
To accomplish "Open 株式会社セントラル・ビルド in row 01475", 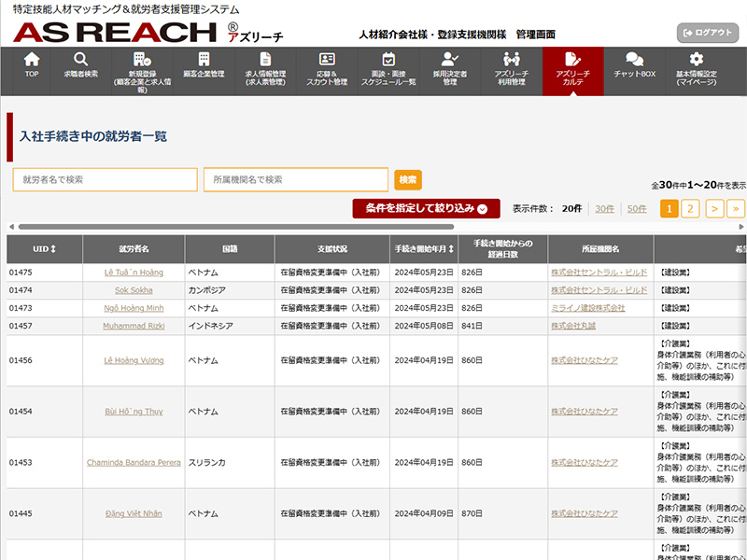I will 599,273.
